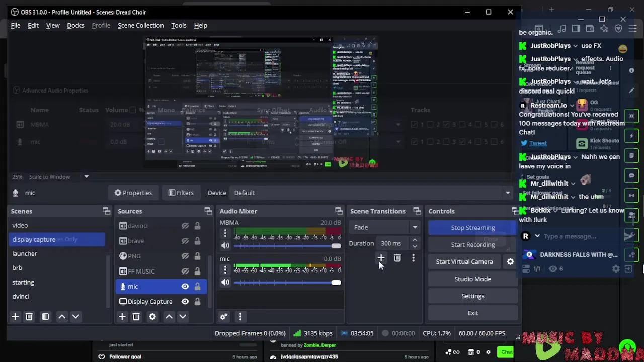Open source properties gear in the Sources panel

pyautogui.click(x=152, y=316)
